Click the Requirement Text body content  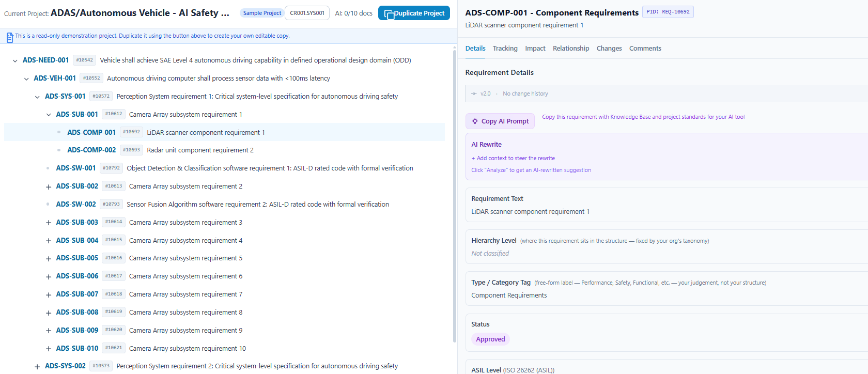[530, 212]
